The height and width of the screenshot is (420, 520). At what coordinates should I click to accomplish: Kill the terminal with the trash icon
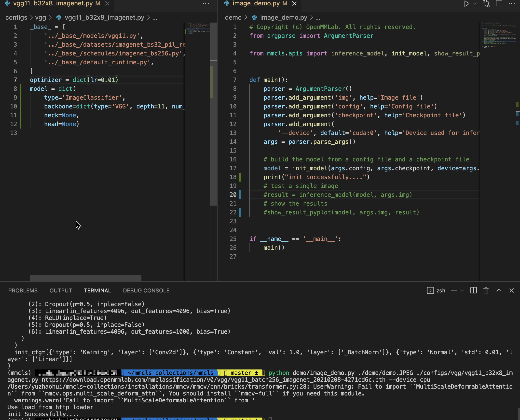(485, 290)
